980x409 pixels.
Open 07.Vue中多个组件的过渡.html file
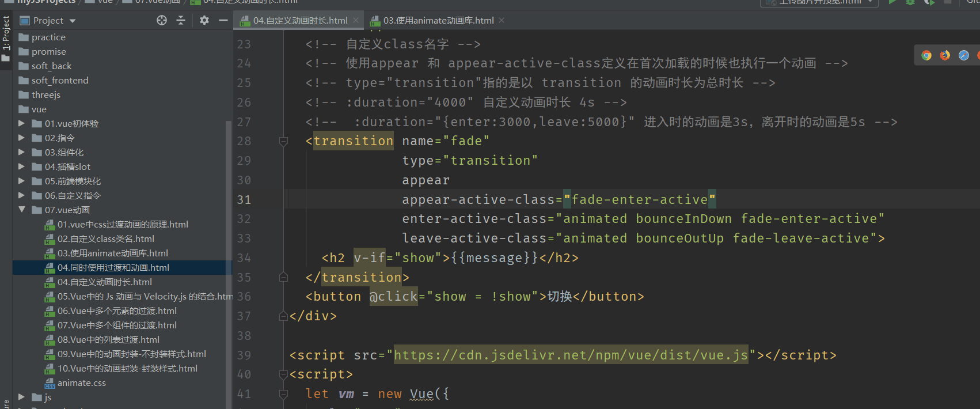click(x=117, y=325)
